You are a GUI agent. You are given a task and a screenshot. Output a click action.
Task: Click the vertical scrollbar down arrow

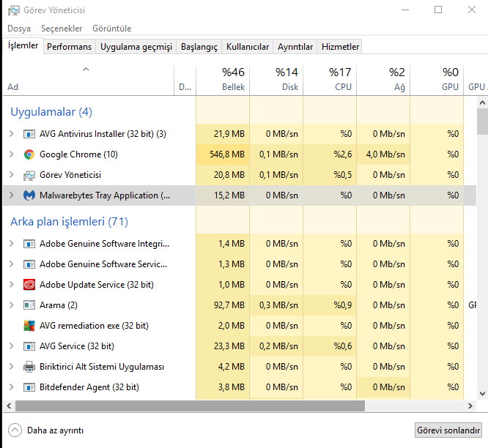tap(482, 394)
